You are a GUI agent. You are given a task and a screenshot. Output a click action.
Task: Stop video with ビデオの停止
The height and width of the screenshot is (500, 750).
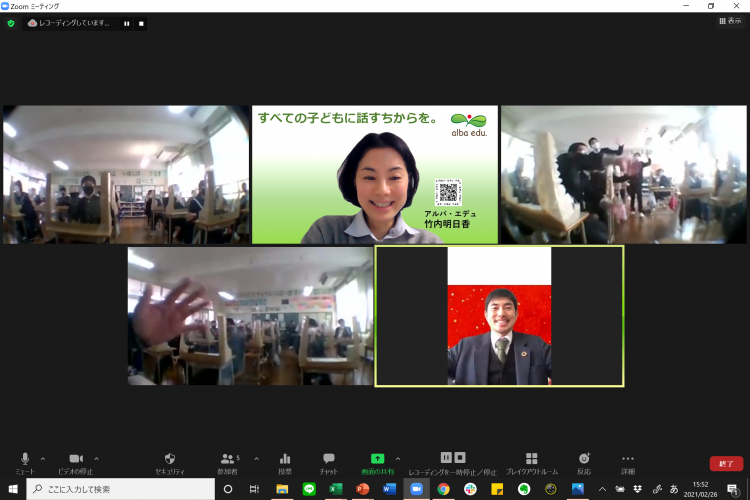[76, 464]
